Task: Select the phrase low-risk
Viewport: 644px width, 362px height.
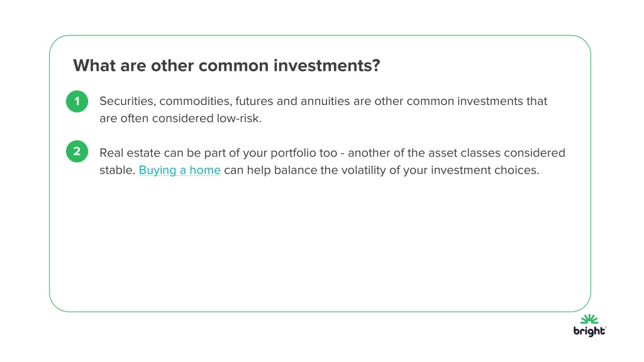Action: [239, 118]
